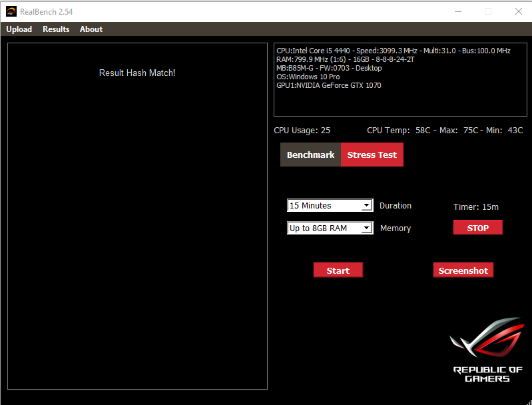Open the About menu
The image size is (532, 405).
click(x=91, y=29)
